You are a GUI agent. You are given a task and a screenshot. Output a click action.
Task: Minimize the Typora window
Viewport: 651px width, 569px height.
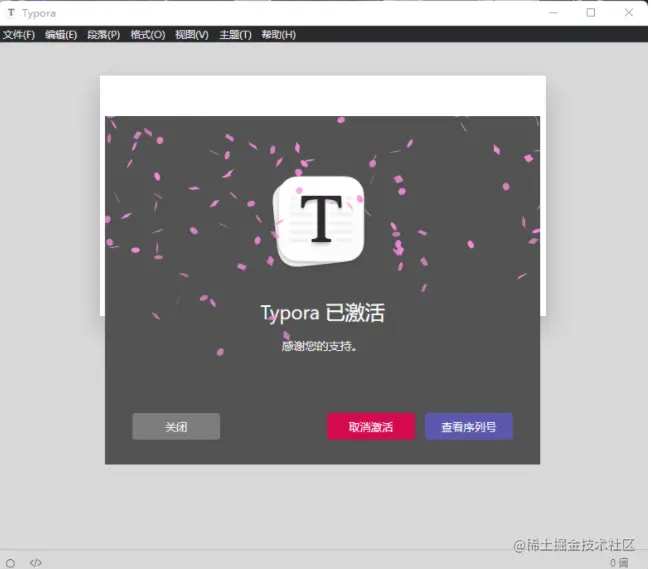[553, 13]
